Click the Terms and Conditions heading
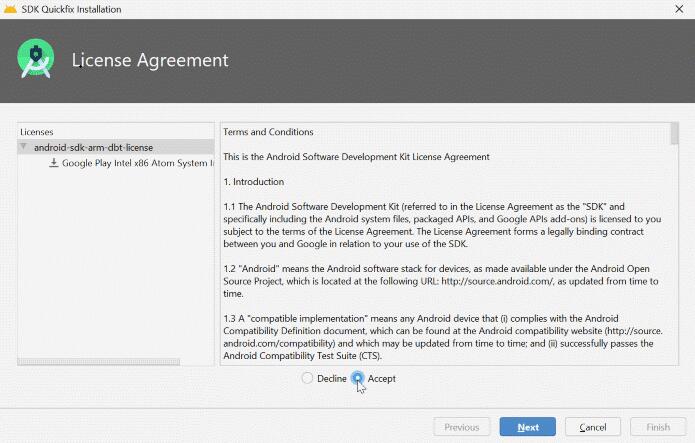Image resolution: width=695 pixels, height=443 pixels. pos(268,132)
